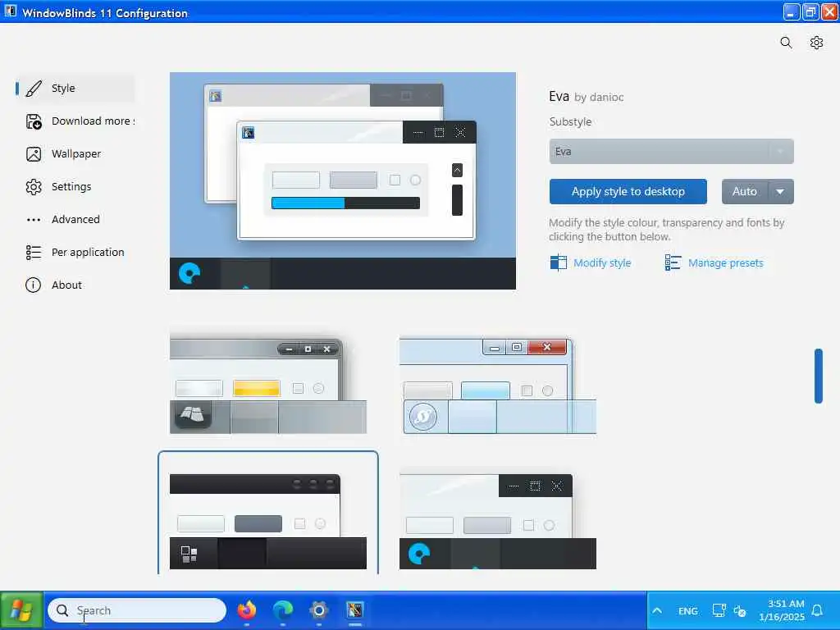Image resolution: width=840 pixels, height=630 pixels.
Task: Open the Settings gear icon in sidebar
Action: (33, 187)
